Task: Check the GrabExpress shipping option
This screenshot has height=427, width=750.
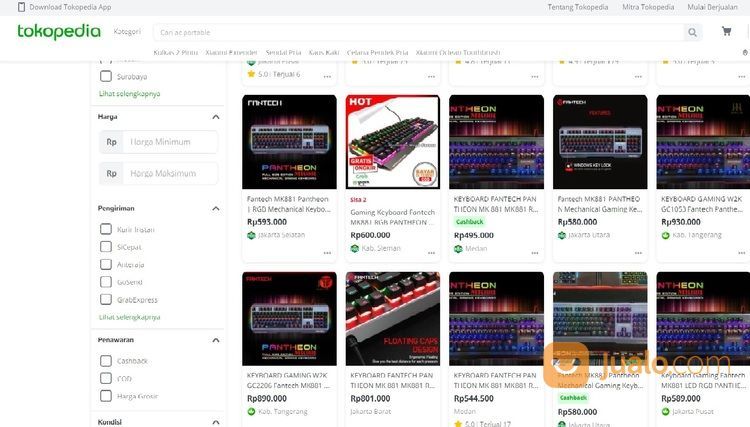Action: [x=106, y=299]
